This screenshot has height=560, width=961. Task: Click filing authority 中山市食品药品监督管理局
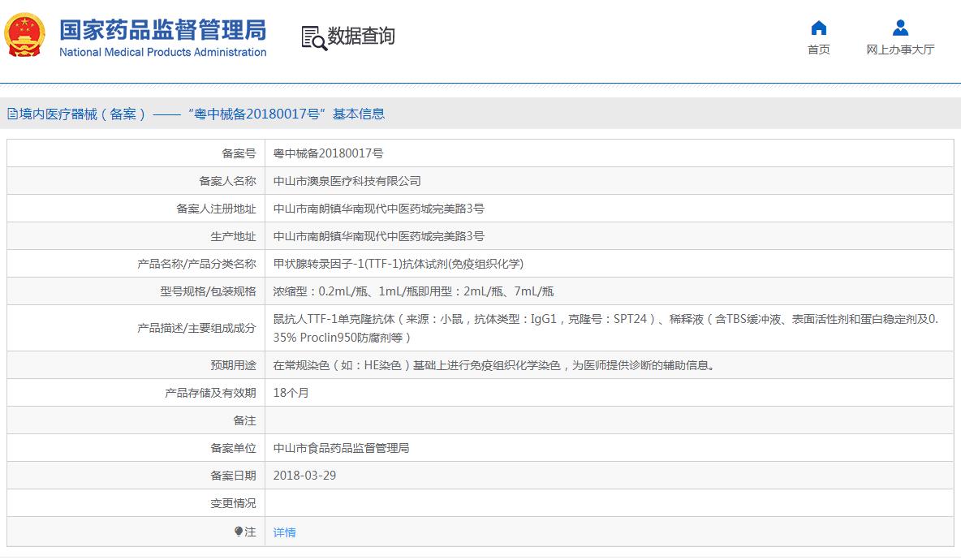pos(341,448)
